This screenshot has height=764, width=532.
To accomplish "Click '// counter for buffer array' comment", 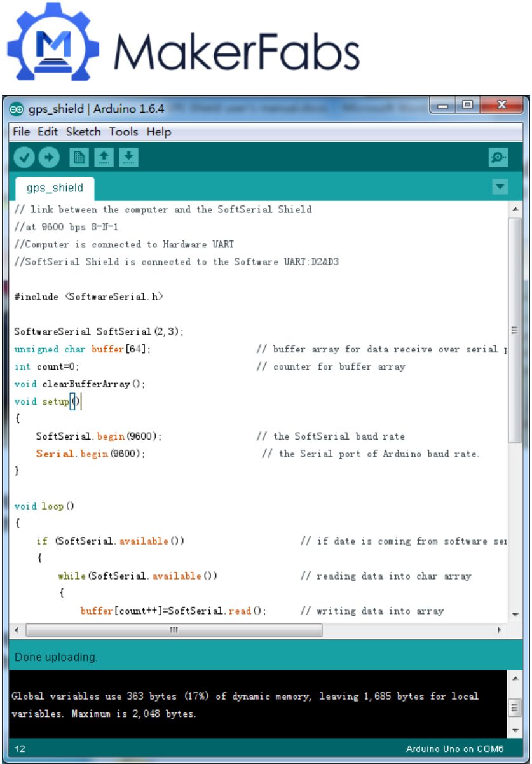I will point(331,366).
